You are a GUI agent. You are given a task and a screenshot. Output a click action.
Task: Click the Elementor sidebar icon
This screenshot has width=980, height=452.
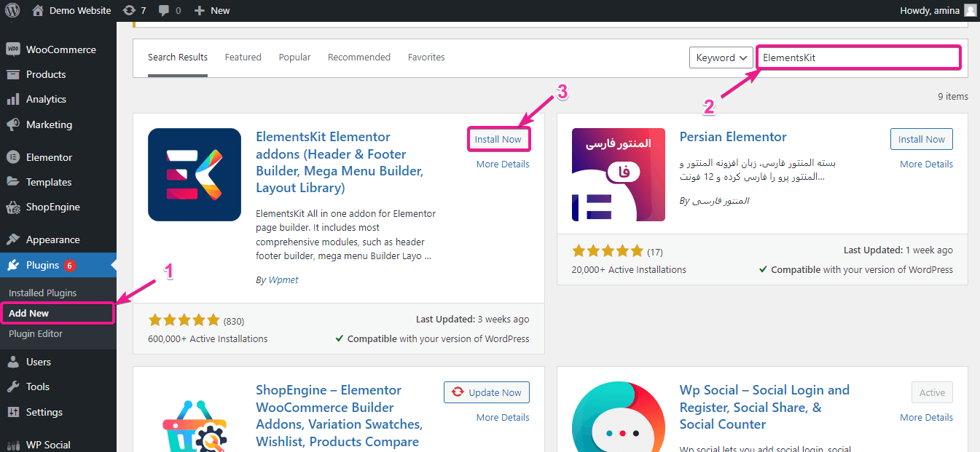[x=12, y=157]
